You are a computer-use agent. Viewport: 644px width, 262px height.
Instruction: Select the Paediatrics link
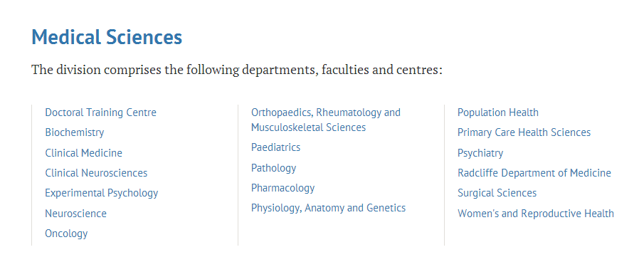pos(275,147)
